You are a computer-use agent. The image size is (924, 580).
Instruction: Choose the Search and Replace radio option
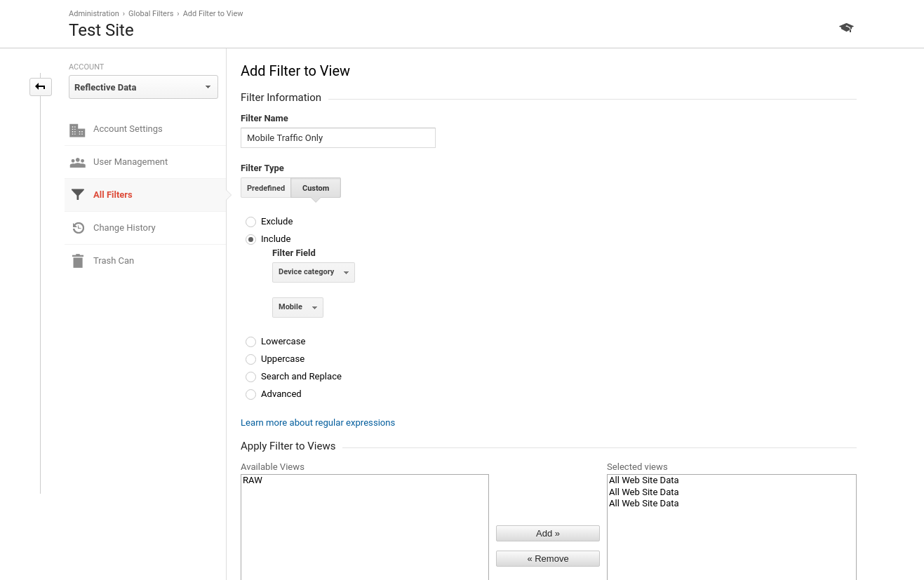click(250, 377)
